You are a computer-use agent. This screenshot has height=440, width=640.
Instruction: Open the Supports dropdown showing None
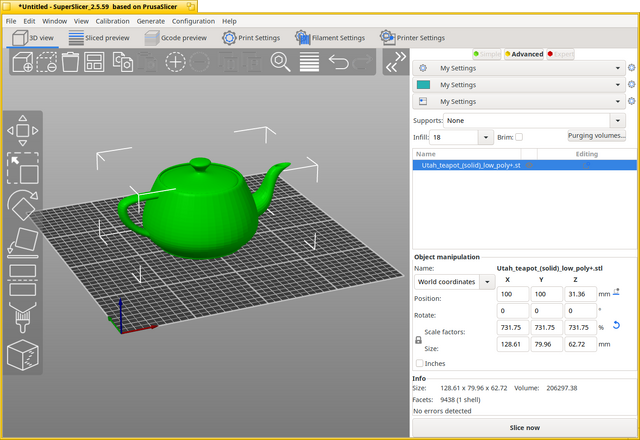click(x=534, y=121)
